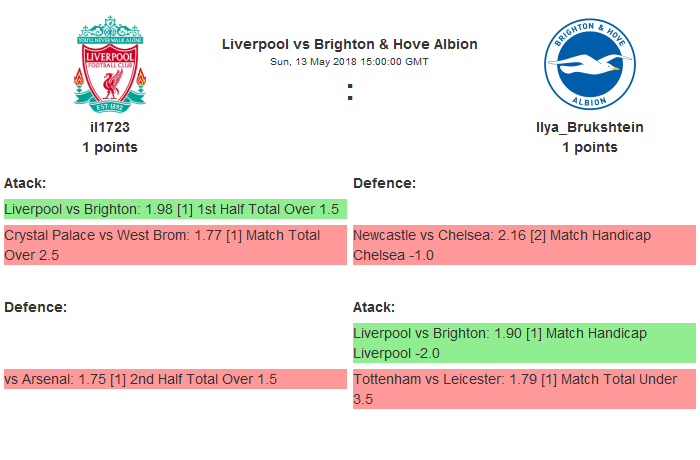The height and width of the screenshot is (460, 700).
Task: Open Ilya_Brukshtein profile name
Action: (589, 127)
